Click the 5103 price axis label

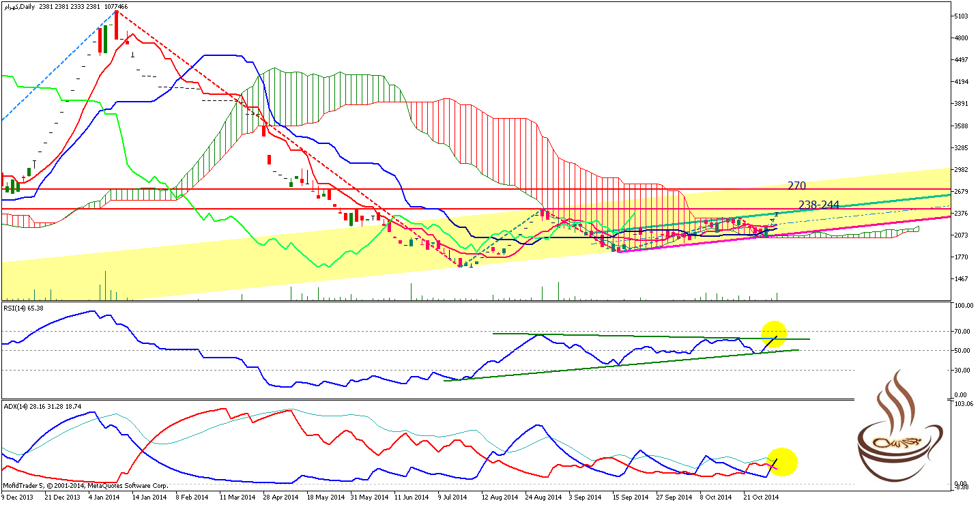click(962, 16)
